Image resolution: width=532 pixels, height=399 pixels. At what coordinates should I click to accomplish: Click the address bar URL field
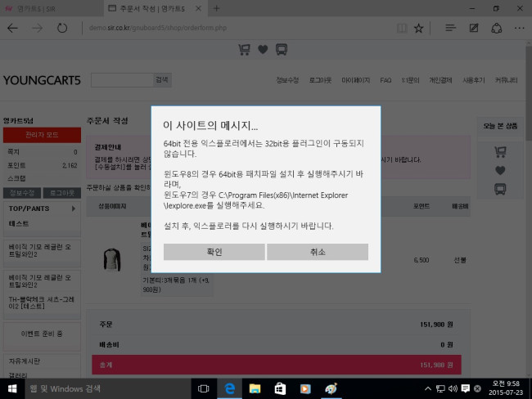237,28
